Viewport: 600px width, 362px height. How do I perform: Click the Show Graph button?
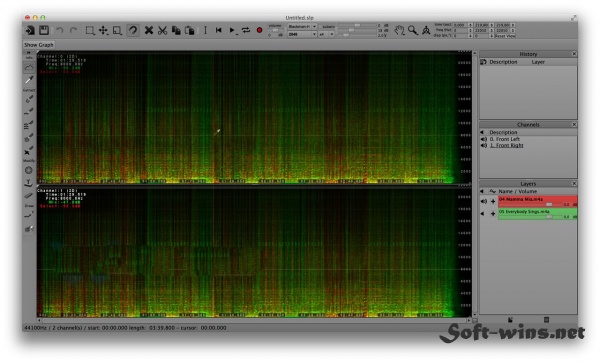click(39, 45)
